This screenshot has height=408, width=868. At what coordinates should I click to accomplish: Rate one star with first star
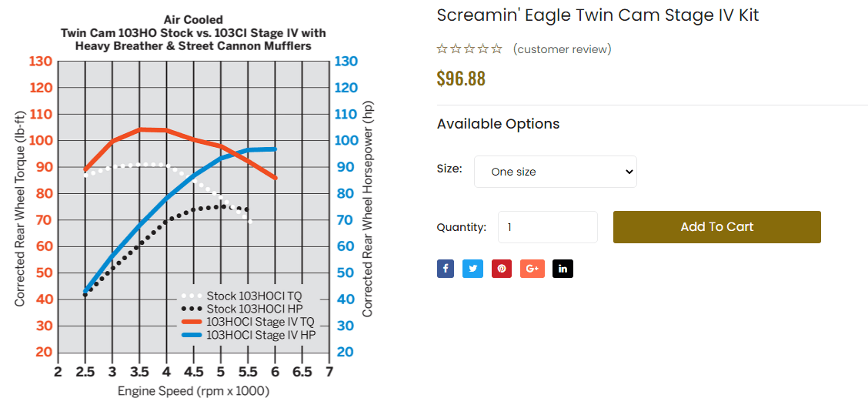pos(442,49)
